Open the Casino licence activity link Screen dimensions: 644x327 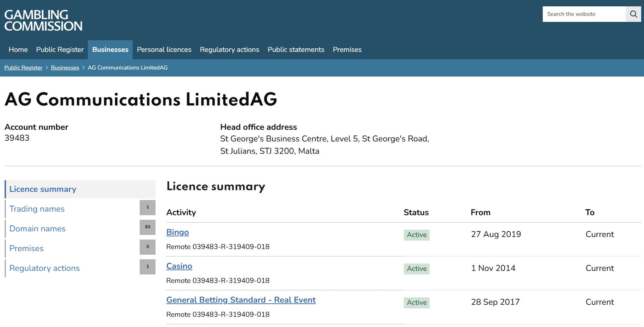(179, 266)
